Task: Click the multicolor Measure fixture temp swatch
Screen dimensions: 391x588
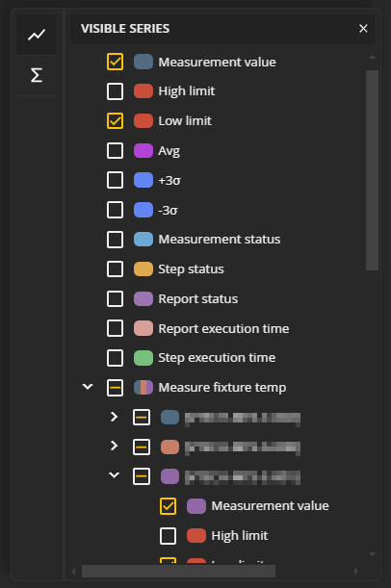Action: tap(143, 388)
